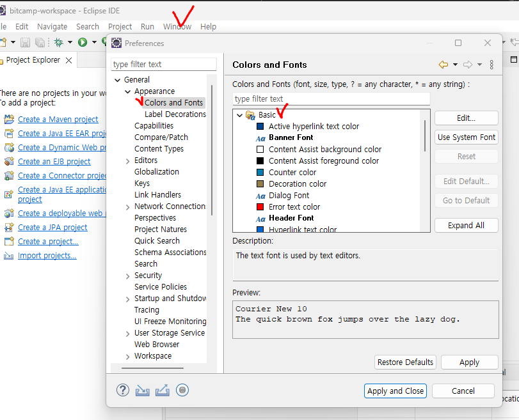
Task: Click the JPA project icon
Action: click(x=9, y=228)
